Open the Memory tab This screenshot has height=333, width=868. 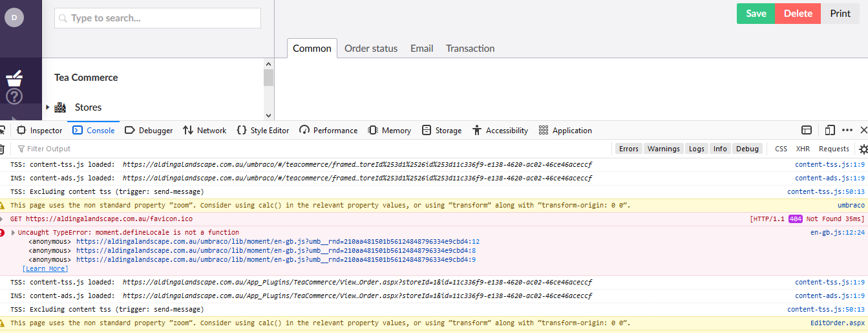390,130
